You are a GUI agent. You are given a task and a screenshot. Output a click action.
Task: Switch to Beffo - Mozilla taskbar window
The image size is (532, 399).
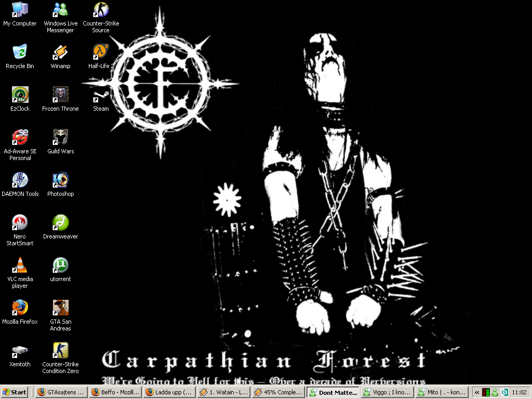(115, 392)
